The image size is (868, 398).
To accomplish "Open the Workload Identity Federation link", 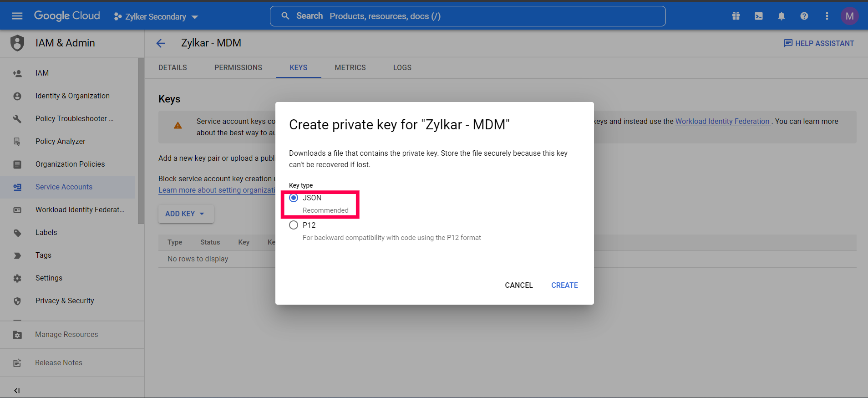I will point(722,121).
